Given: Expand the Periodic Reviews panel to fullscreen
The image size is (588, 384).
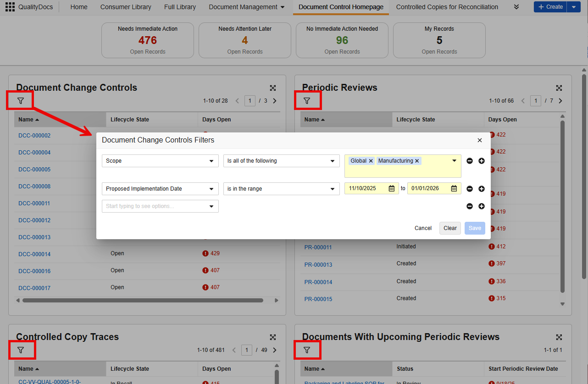Looking at the screenshot, I should pyautogui.click(x=559, y=88).
